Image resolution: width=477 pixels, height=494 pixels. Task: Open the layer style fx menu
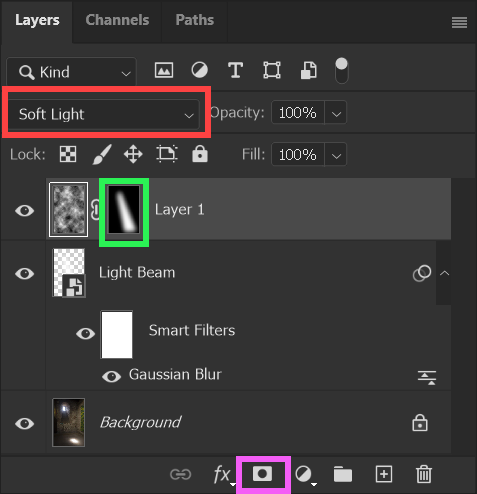pos(224,475)
